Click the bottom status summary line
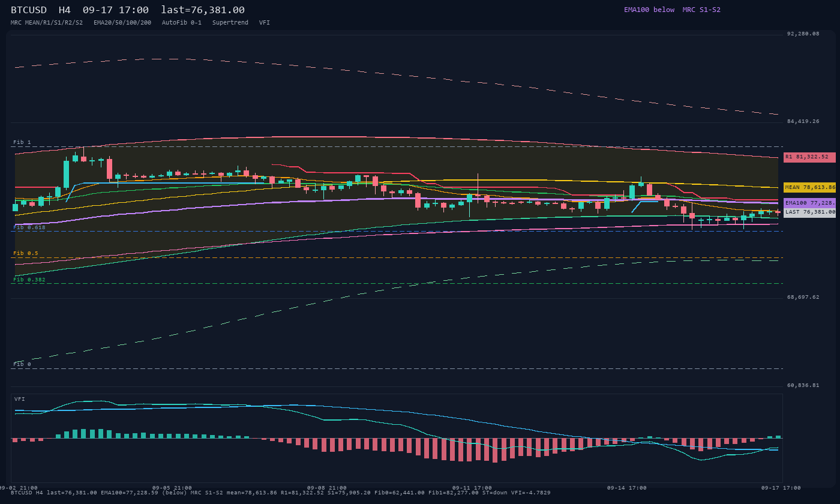Image resolution: width=840 pixels, height=504 pixels. [x=281, y=493]
